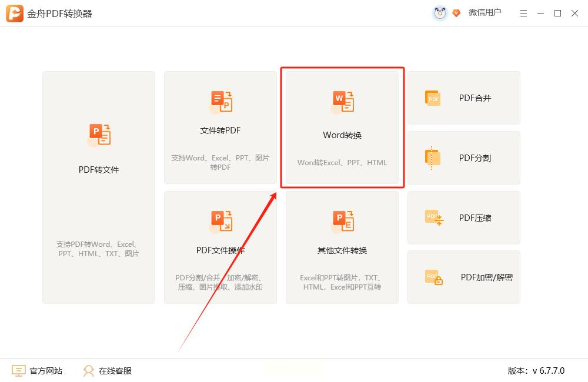This screenshot has height=382, width=588.
Task: Click the 文件转PDF icon
Action: click(x=221, y=102)
